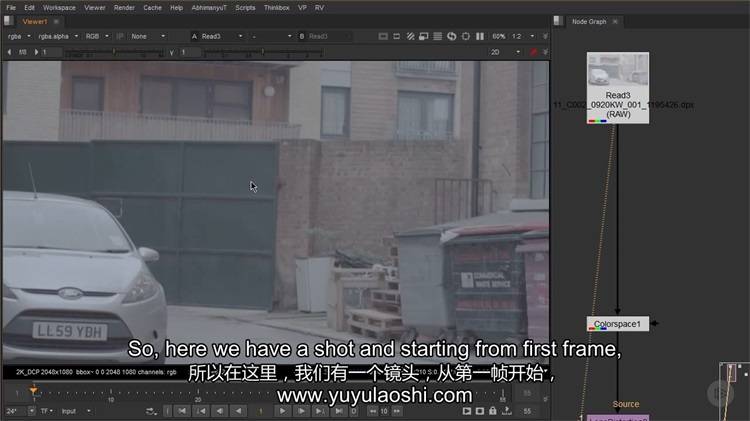Play the timeline backward
750x421 pixels.
238,411
